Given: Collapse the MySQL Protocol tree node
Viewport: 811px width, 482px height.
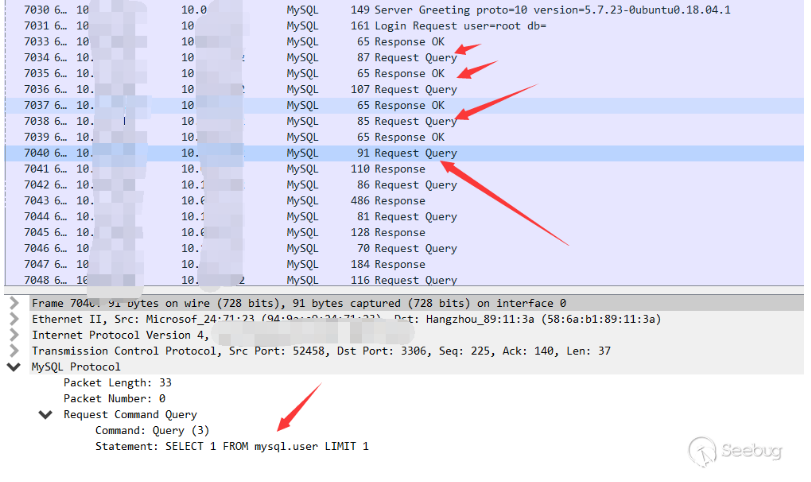Looking at the screenshot, I should pos(13,367).
